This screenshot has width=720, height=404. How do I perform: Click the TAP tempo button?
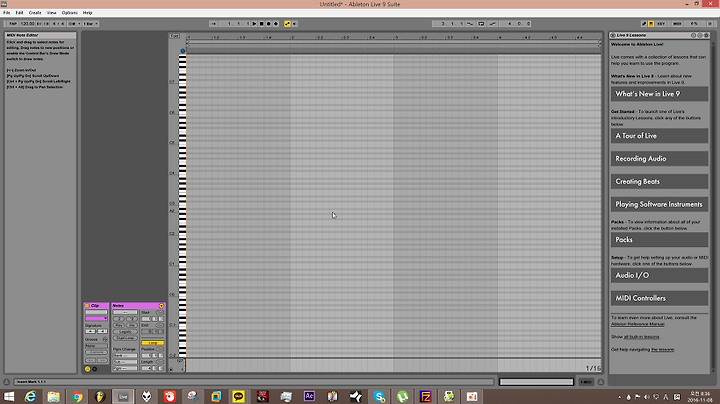[13, 24]
